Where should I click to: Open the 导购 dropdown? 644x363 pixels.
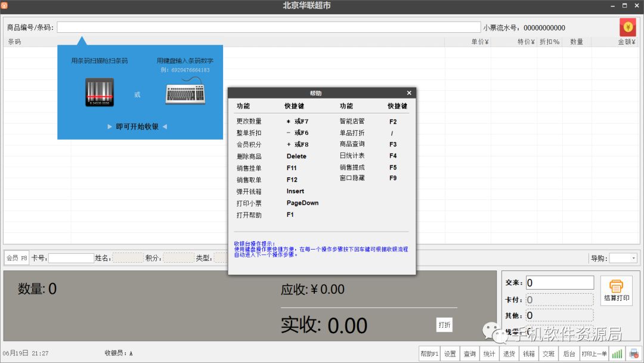pyautogui.click(x=633, y=258)
